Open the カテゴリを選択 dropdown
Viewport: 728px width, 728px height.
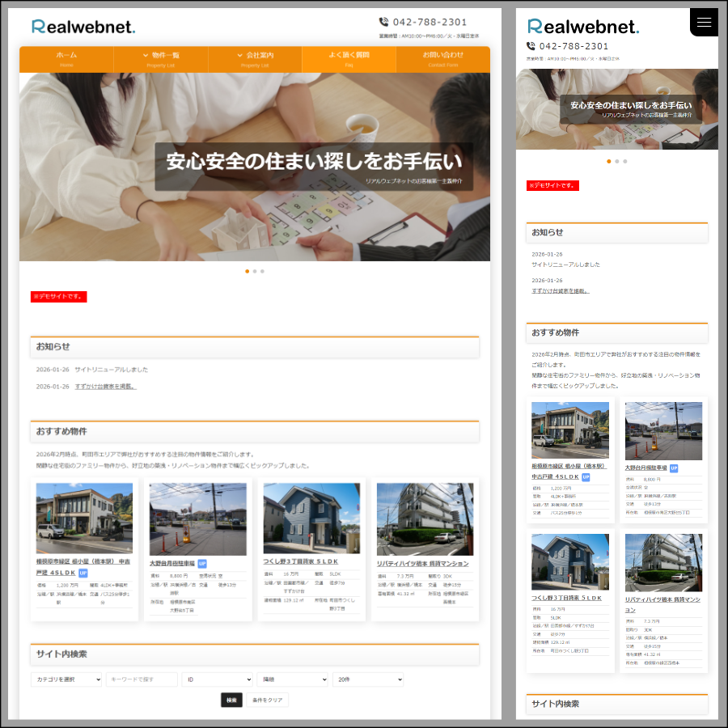click(x=66, y=679)
